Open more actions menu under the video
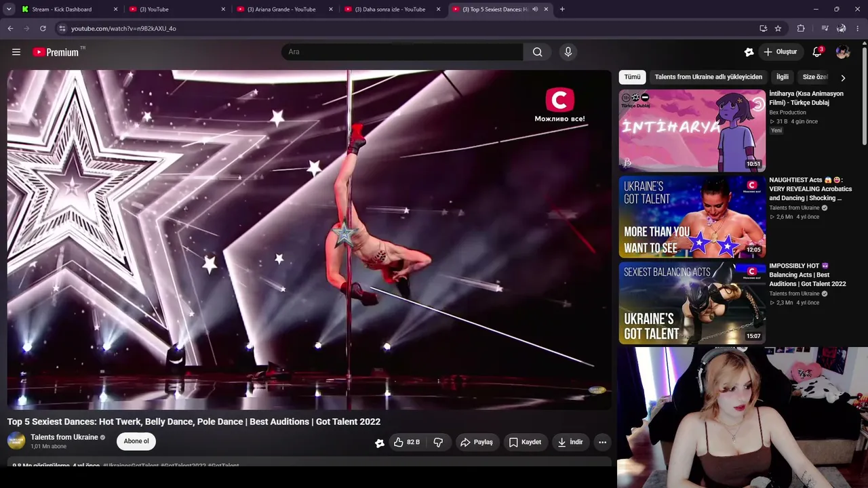868x488 pixels. click(x=602, y=442)
